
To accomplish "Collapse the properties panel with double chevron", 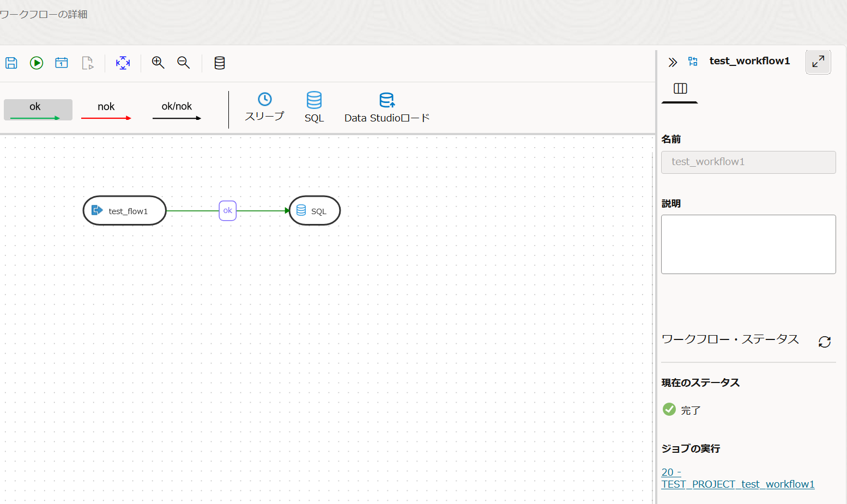I will (673, 62).
